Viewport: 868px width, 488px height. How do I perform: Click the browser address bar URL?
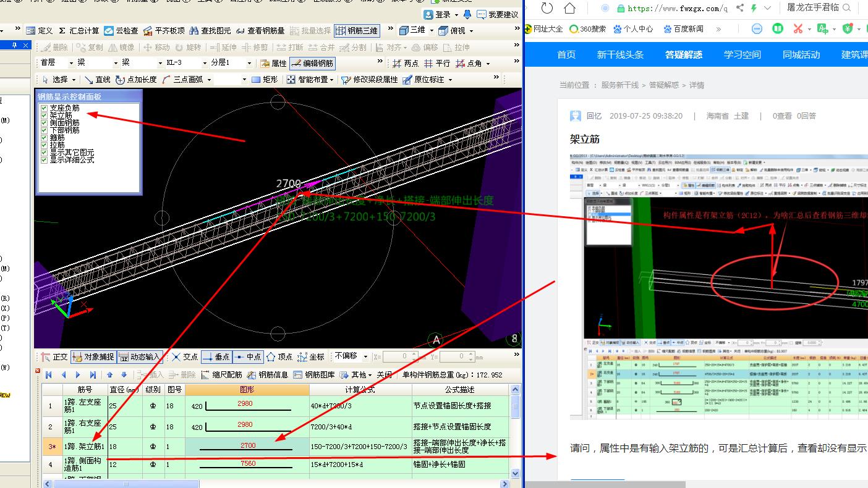pyautogui.click(x=678, y=8)
